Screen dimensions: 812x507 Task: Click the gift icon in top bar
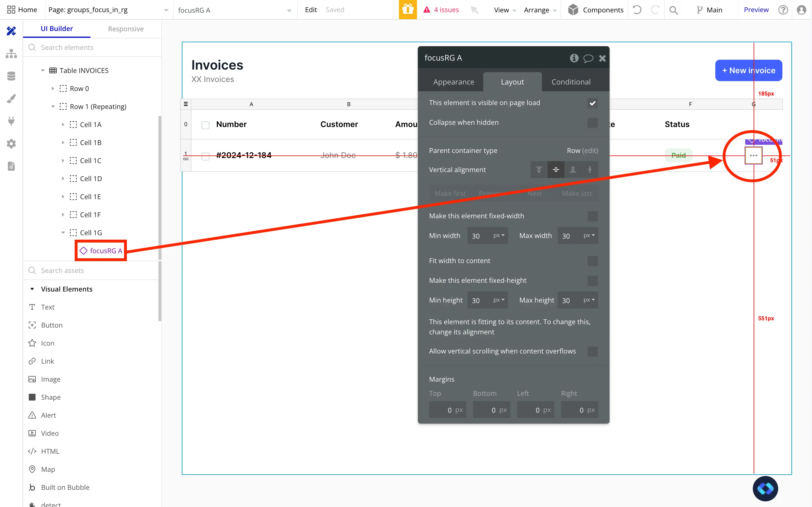(x=408, y=10)
